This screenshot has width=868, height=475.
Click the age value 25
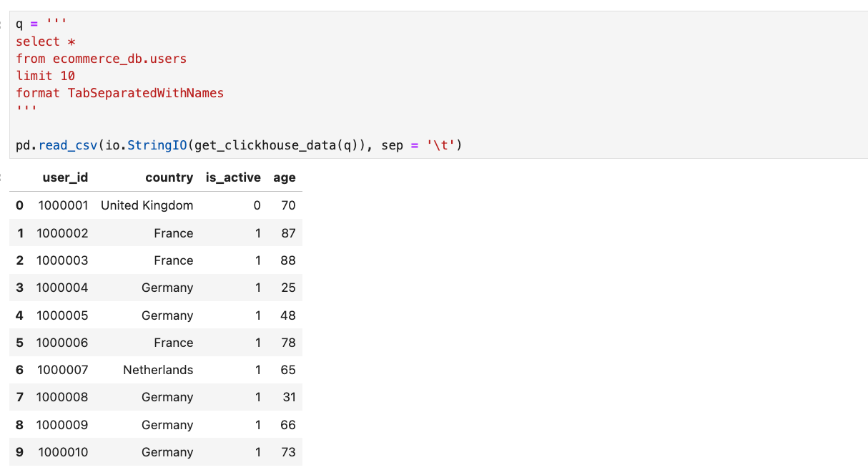point(288,288)
